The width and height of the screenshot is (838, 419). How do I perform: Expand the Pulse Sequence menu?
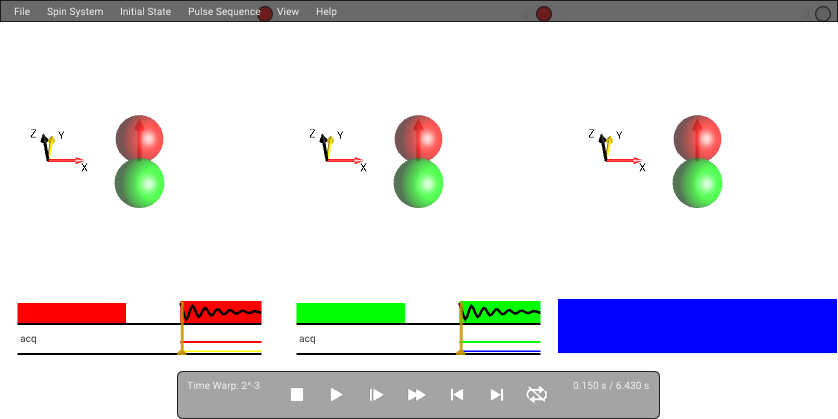click(224, 11)
